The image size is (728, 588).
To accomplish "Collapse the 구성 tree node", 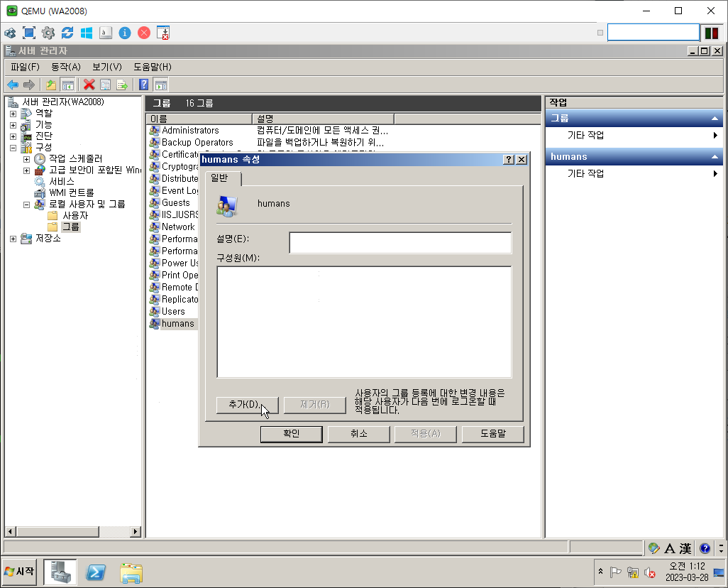I will click(13, 148).
